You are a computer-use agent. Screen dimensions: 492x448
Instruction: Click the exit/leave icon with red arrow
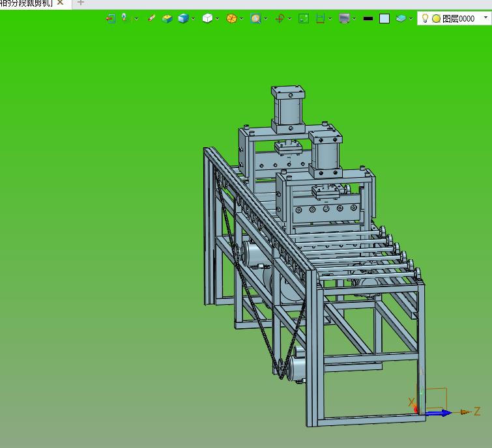pyautogui.click(x=111, y=18)
